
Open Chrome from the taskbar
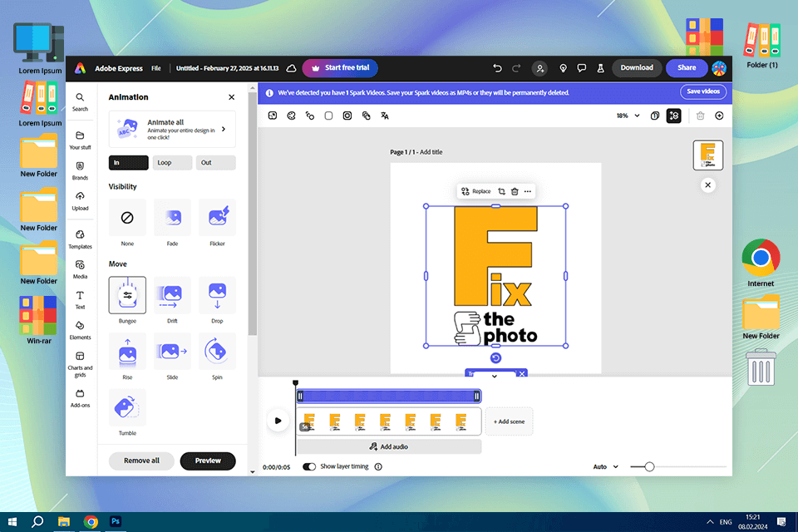(x=91, y=522)
